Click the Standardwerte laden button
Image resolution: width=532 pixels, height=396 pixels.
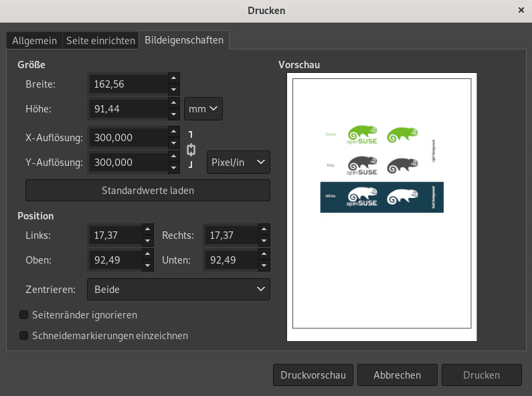tap(148, 191)
